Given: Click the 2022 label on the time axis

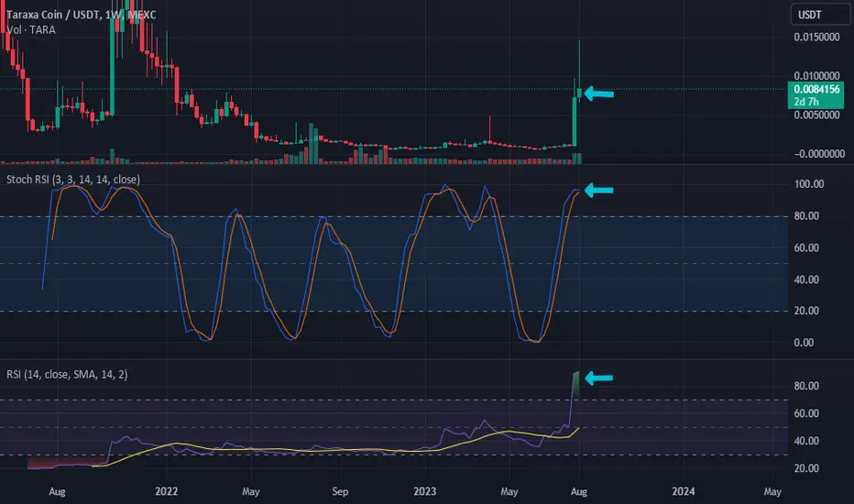Looking at the screenshot, I should pyautogui.click(x=167, y=491).
